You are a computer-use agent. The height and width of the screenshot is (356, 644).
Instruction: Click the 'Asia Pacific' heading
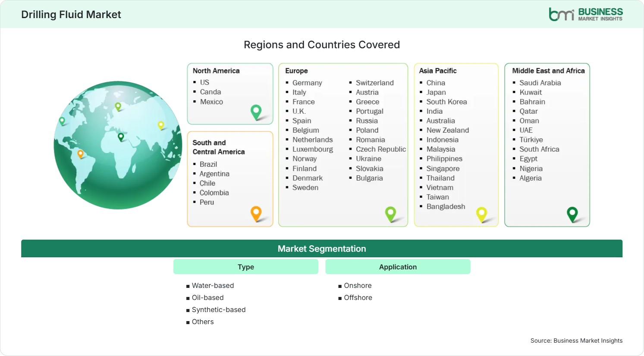(438, 71)
